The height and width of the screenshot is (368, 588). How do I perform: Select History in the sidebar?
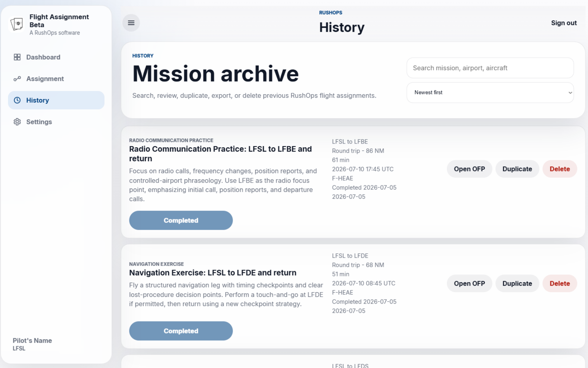(56, 100)
